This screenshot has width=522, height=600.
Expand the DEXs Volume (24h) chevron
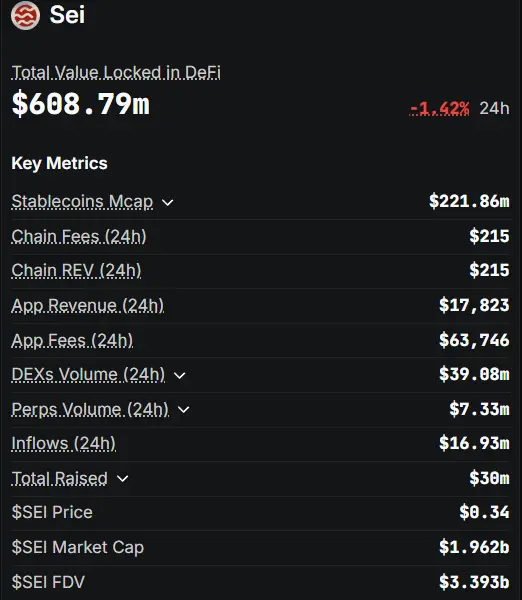[179, 375]
